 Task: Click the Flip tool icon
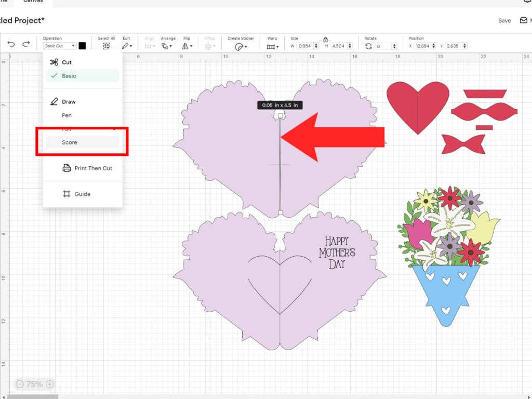[186, 46]
